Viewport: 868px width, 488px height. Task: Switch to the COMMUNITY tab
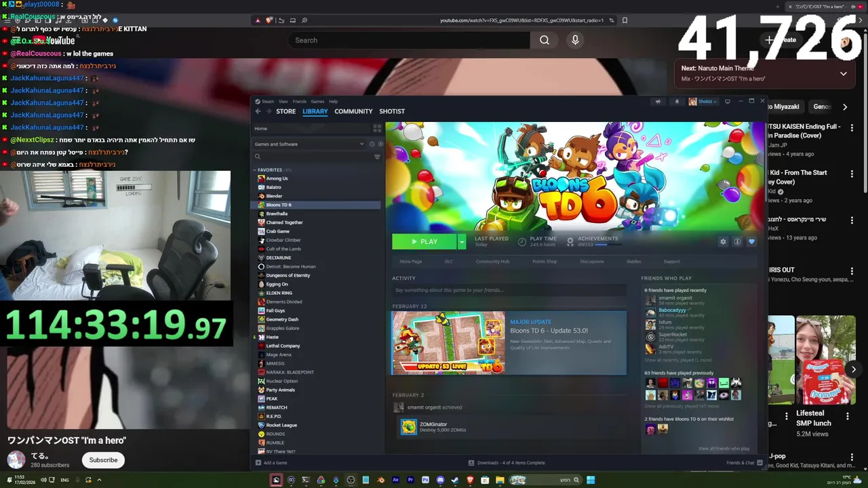point(353,111)
